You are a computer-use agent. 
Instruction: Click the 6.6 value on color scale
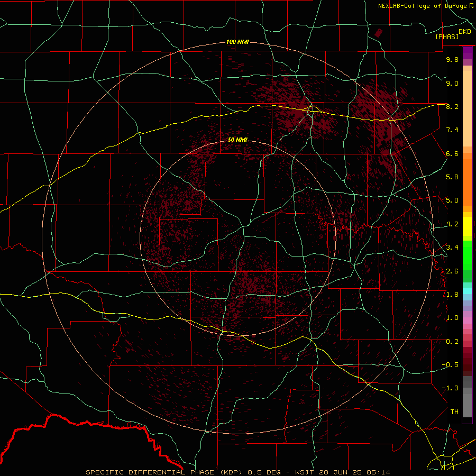[x=452, y=153]
